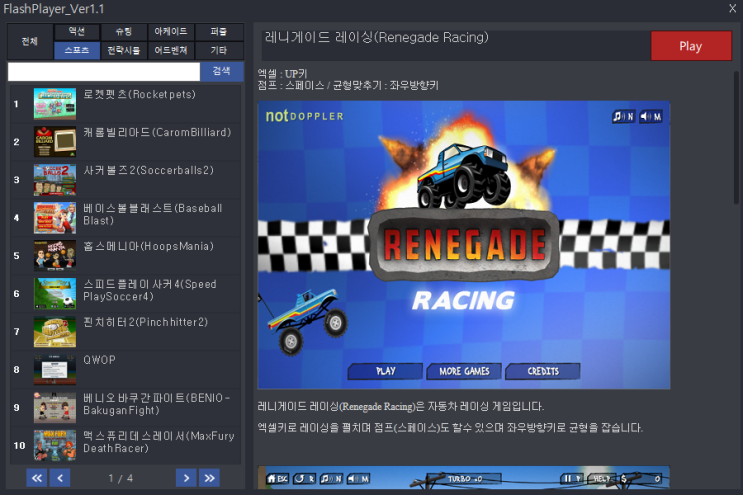This screenshot has height=495, width=743.
Task: Open the CaromBilliard game thumbnail
Action: pyautogui.click(x=55, y=142)
